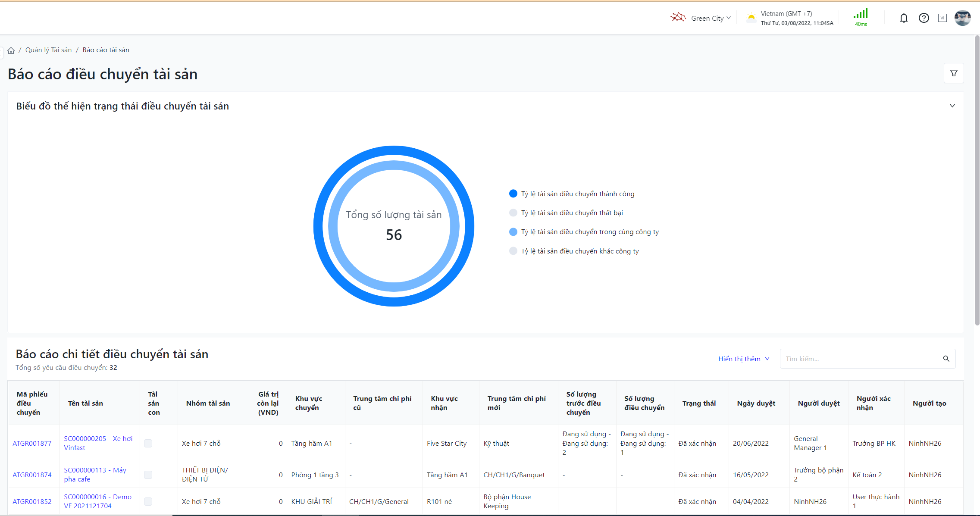
Task: Collapse the transfer status chart panel
Action: coord(952,106)
